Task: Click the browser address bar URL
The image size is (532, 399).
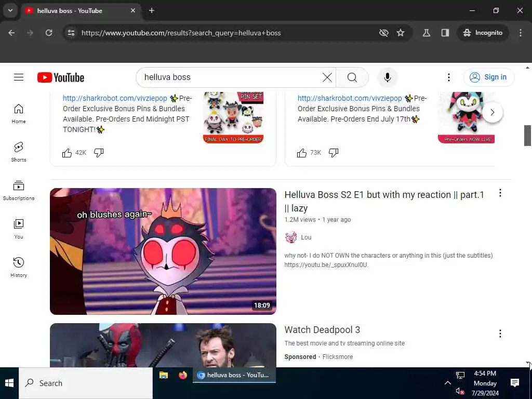Action: [181, 33]
